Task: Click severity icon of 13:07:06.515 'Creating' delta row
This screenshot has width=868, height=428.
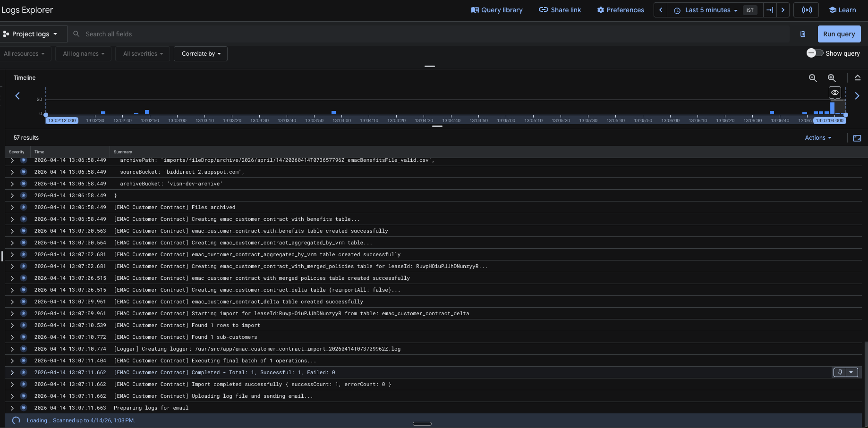Action: coord(23,290)
